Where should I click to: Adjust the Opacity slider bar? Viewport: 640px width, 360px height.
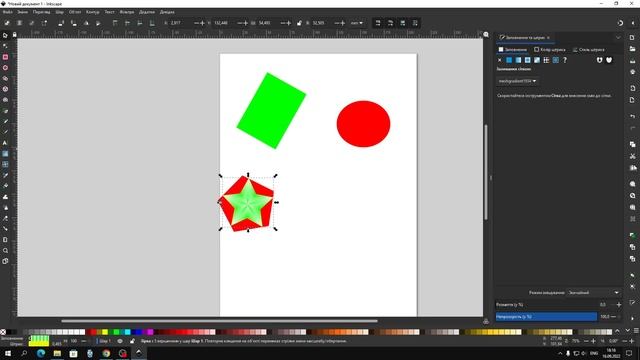pos(546,316)
